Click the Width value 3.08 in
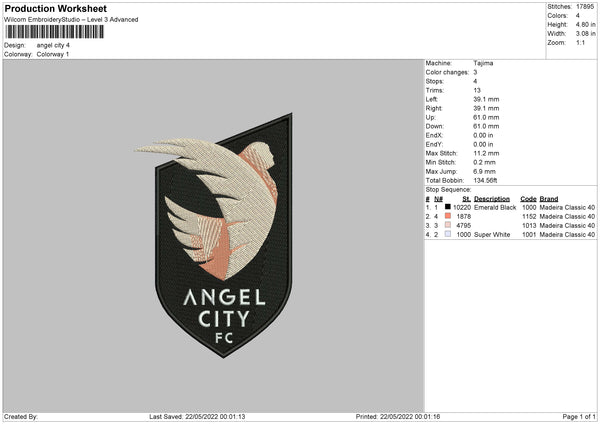 (x=585, y=34)
